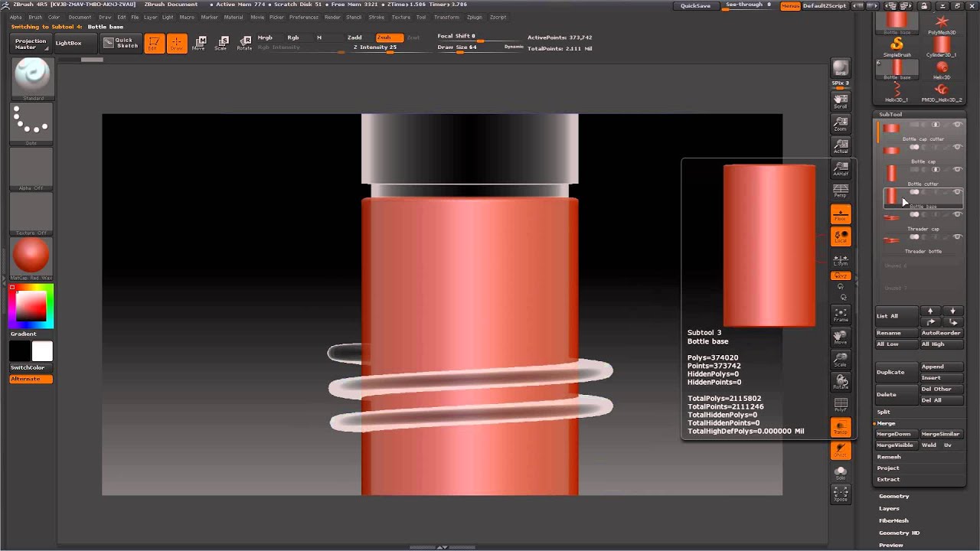Screen dimensions: 980x551
Task: Activate Draw mode button
Action: click(x=177, y=44)
